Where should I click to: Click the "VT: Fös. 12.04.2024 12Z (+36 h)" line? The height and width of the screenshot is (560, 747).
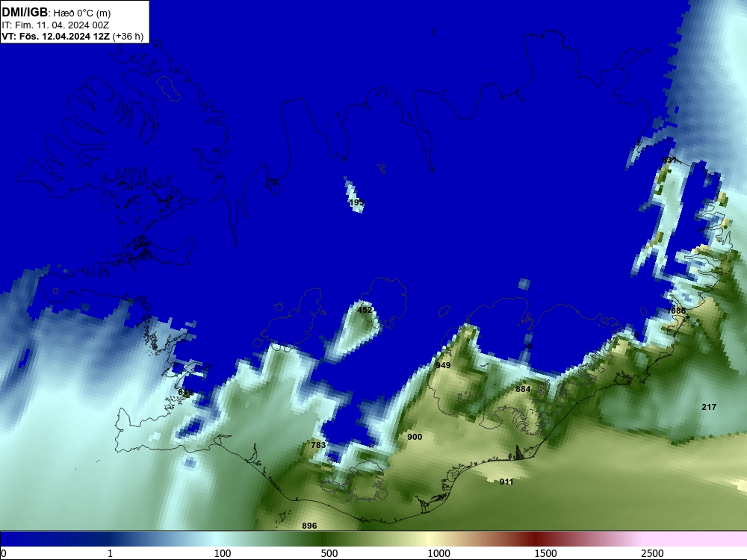tap(72, 37)
